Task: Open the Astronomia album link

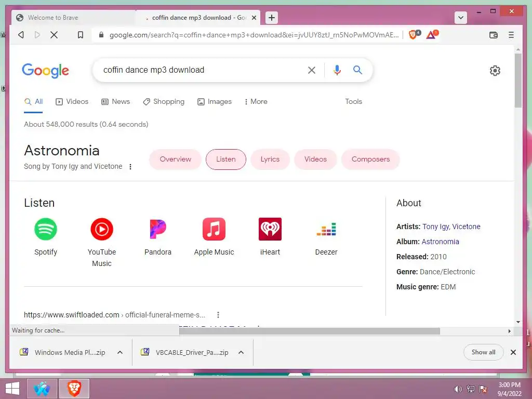Action: click(440, 242)
